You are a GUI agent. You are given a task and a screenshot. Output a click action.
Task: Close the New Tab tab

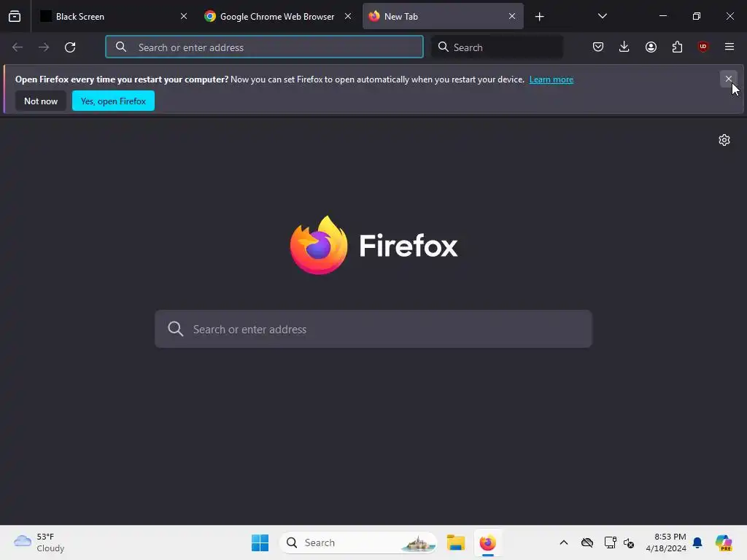point(511,16)
